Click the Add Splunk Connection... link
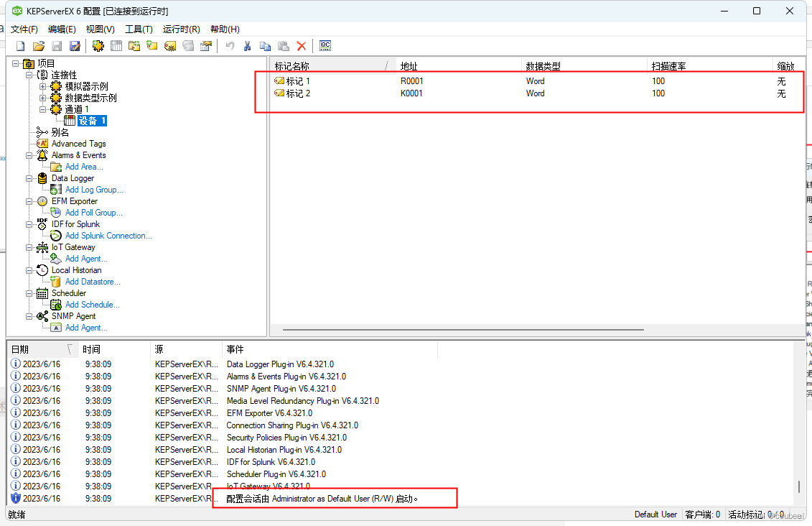812x526 pixels. pos(108,236)
